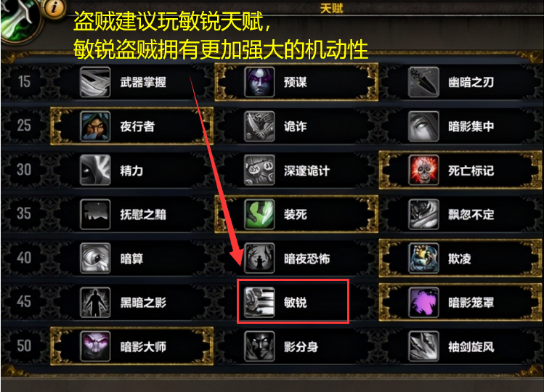
Task: Select the 武器掌握 talent icon
Action: tap(95, 82)
